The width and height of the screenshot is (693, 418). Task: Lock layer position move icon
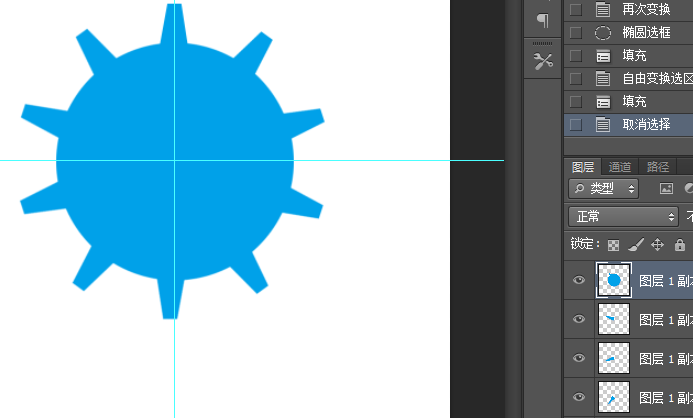[658, 244]
